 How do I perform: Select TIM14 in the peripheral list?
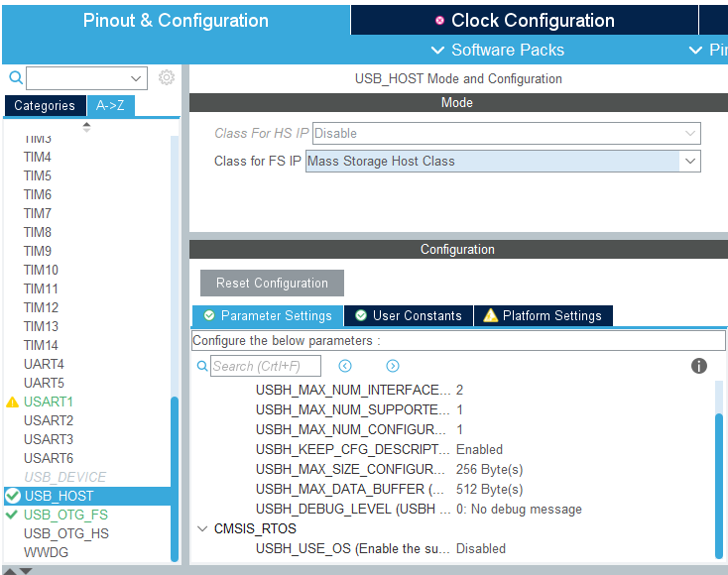coord(41,345)
